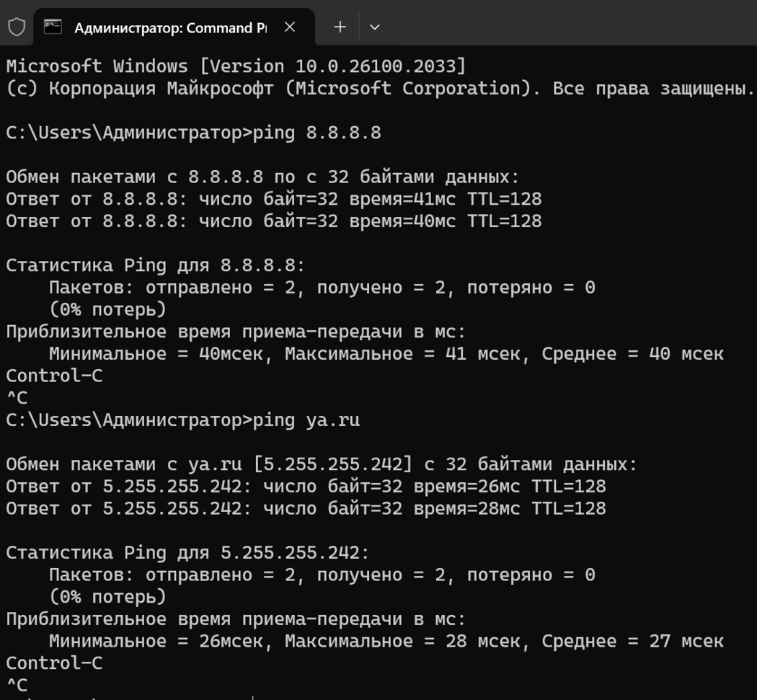757x700 pixels.
Task: Click the "время=28мс" reply value
Action: tap(466, 509)
